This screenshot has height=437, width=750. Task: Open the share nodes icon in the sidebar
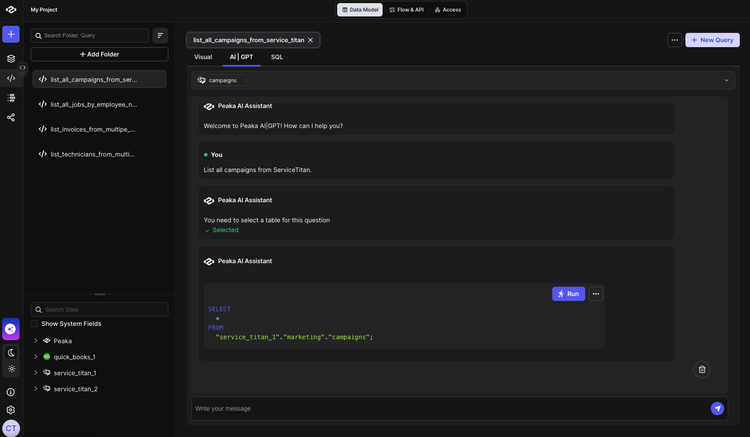tap(11, 118)
